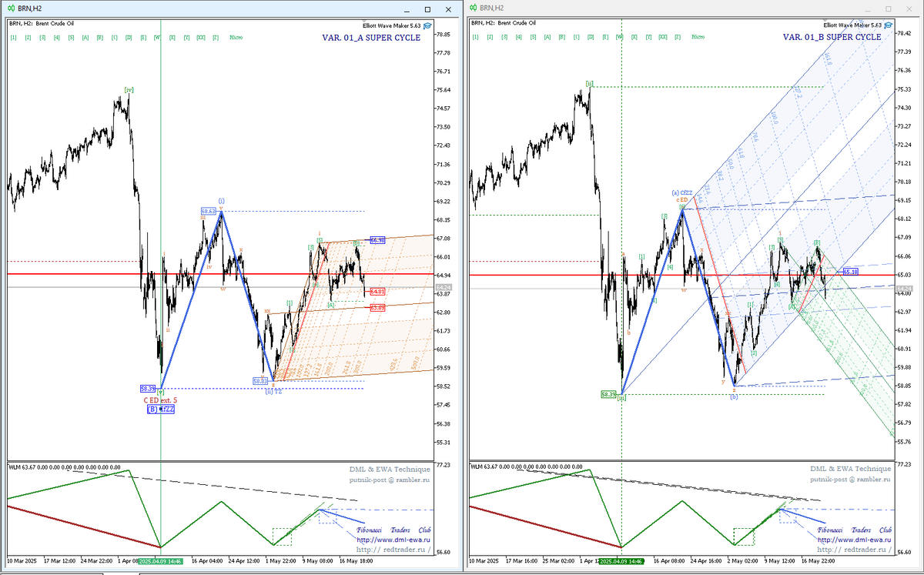Select the [3] wave label in the VAR. 01_A chart
The image size is (924, 575).
(x=42, y=37)
